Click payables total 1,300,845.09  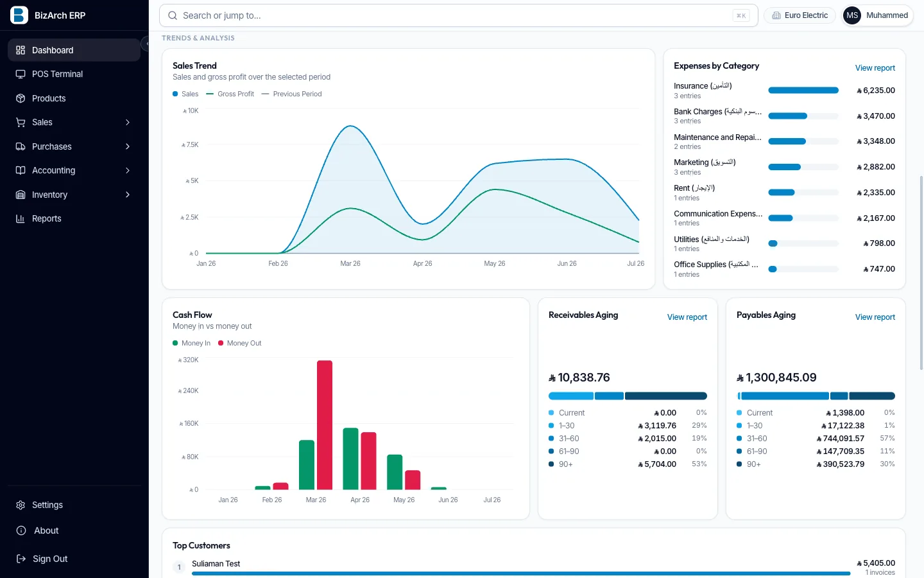tap(776, 378)
